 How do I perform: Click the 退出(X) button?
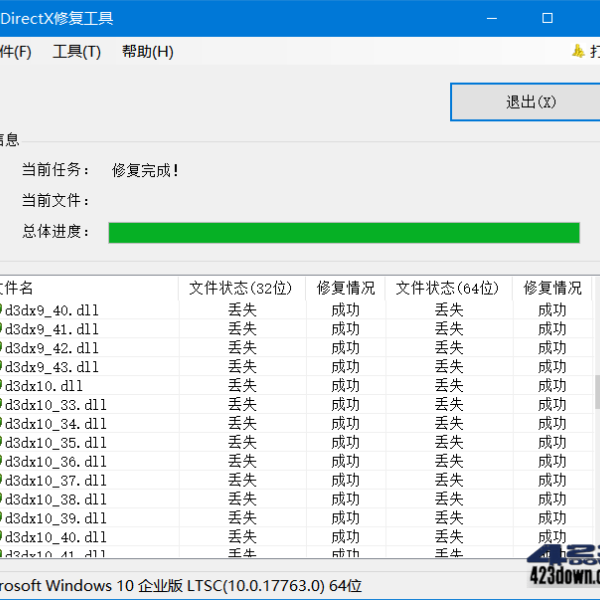pos(525,102)
